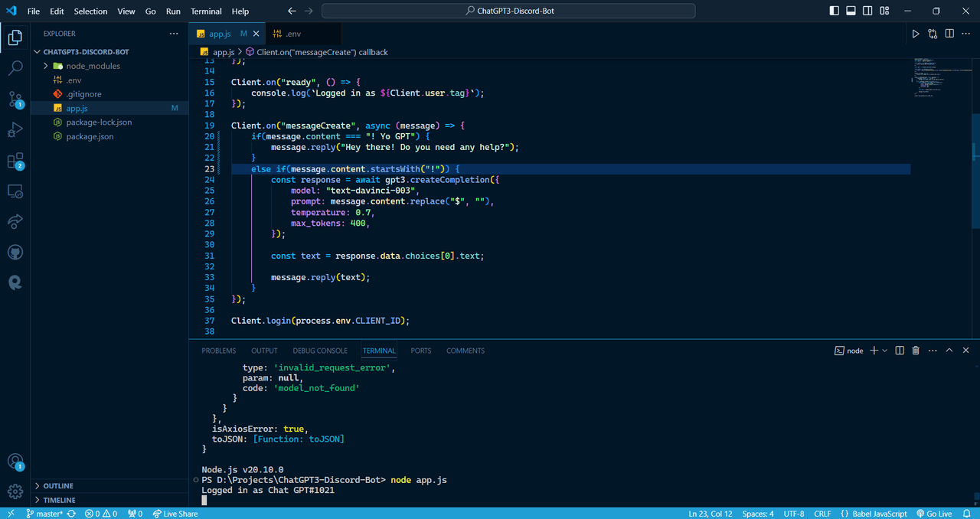Screen dimensions: 980x519
Task: Toggle Go Live server in status bar
Action: click(934, 514)
